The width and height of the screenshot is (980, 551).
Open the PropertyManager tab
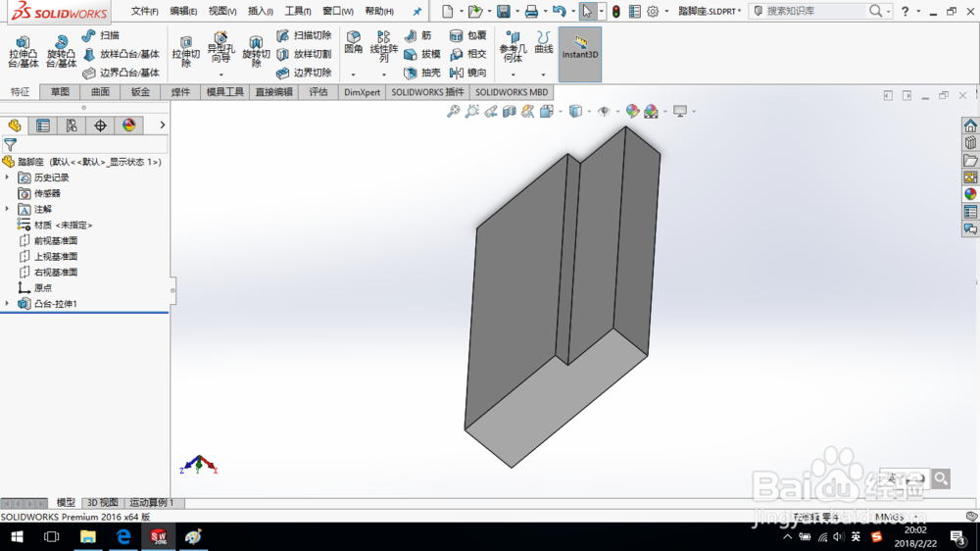pyautogui.click(x=43, y=125)
